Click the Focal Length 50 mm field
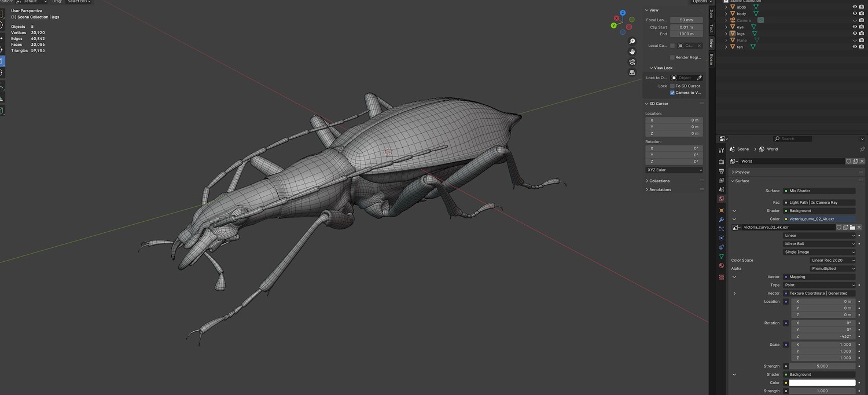The height and width of the screenshot is (395, 868). click(686, 20)
